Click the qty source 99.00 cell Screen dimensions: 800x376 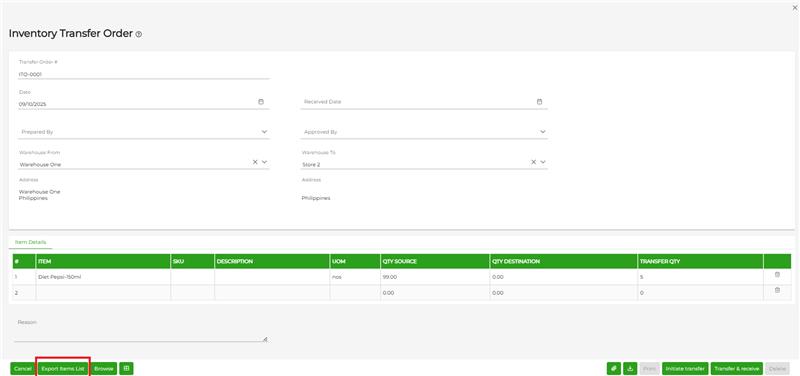point(435,277)
